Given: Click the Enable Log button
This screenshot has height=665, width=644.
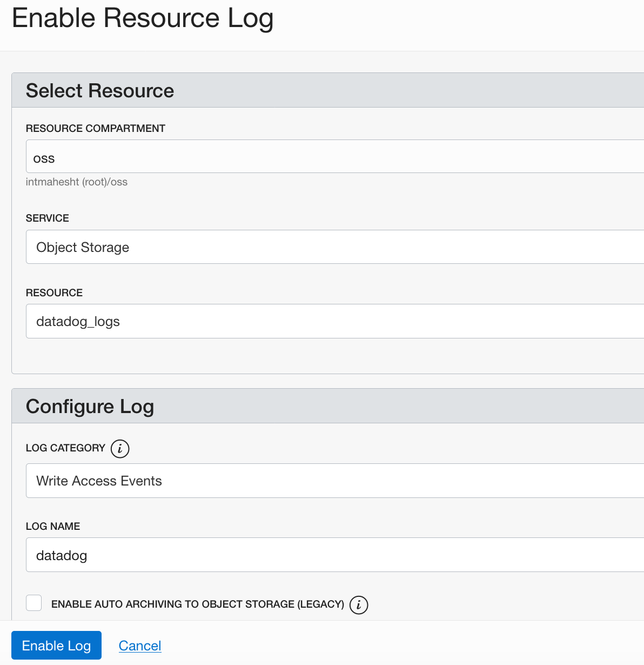Looking at the screenshot, I should pos(56,645).
